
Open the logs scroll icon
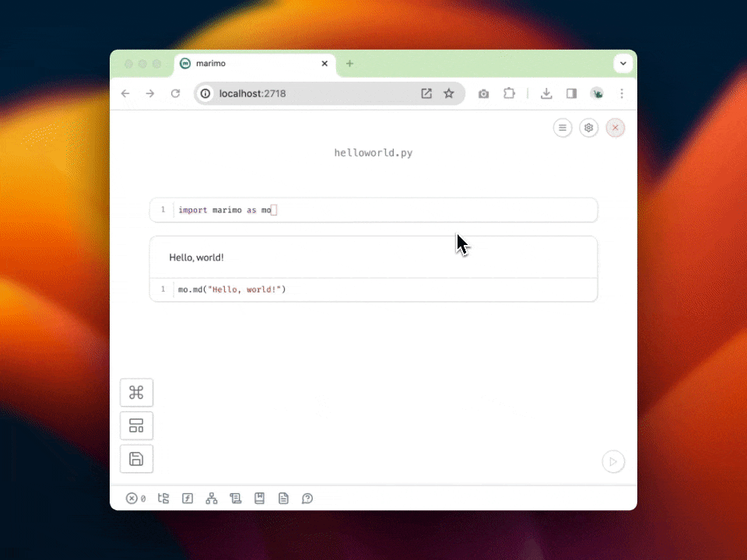236,499
